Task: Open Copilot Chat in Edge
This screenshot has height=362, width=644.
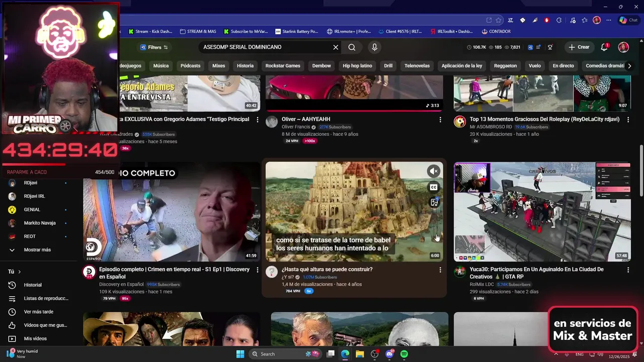Action: [x=628, y=20]
